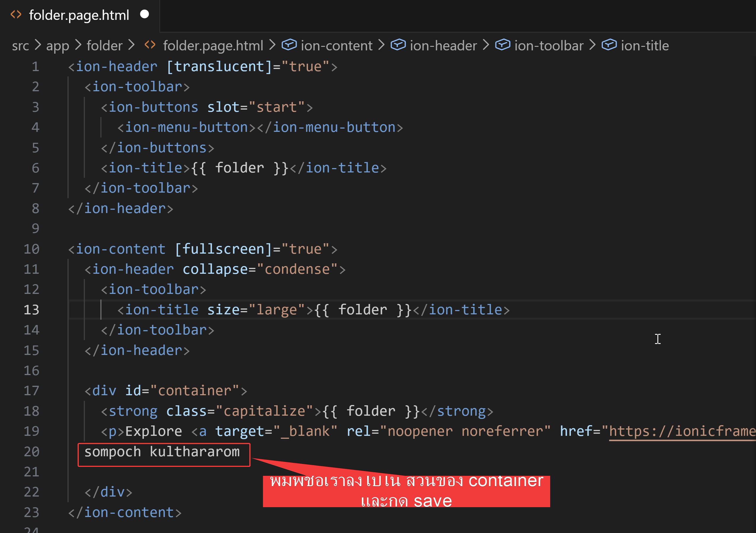The image size is (756, 533).
Task: Open the src breadcrumb segment
Action: click(x=20, y=45)
